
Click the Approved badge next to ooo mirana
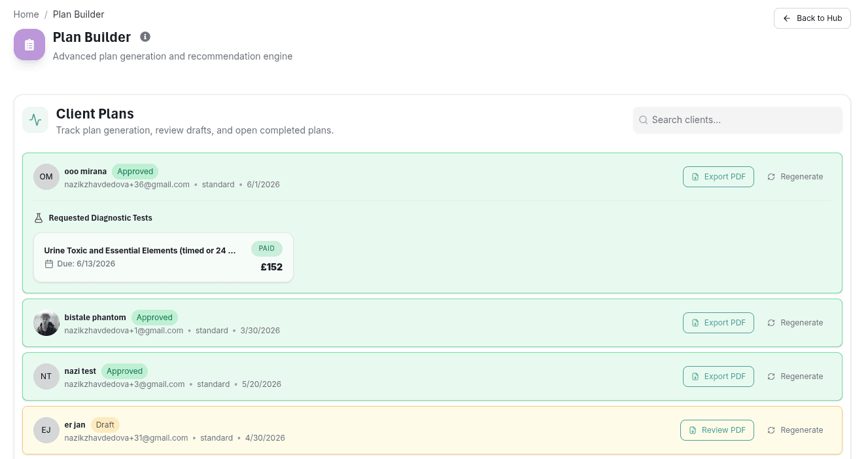click(135, 172)
